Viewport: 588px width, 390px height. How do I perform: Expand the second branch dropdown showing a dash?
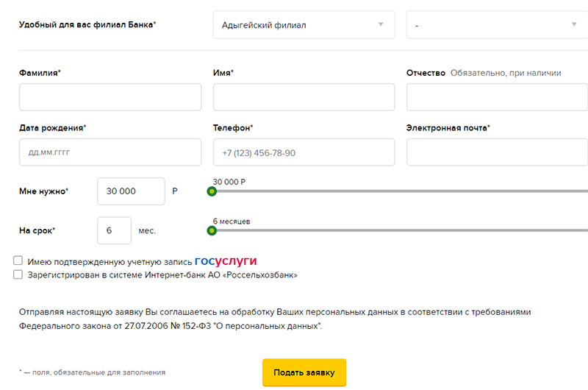497,25
